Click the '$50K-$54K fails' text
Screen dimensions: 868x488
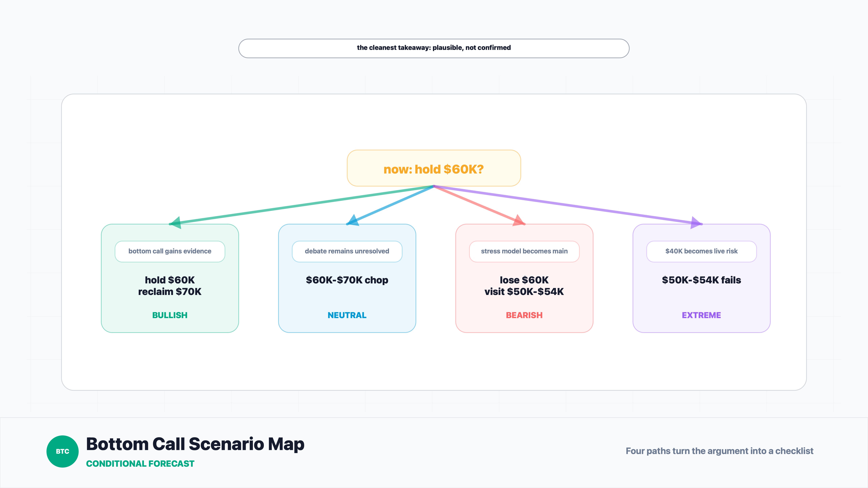pos(701,280)
